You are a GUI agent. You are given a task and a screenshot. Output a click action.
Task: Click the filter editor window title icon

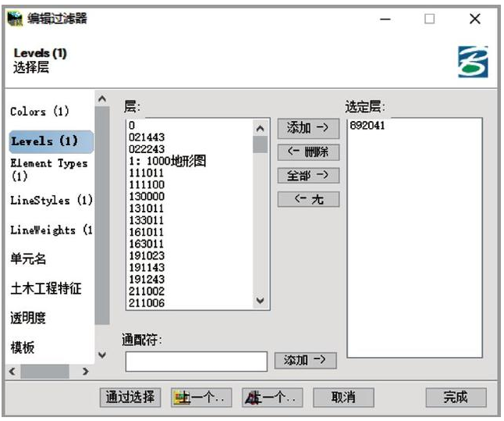[x=15, y=19]
